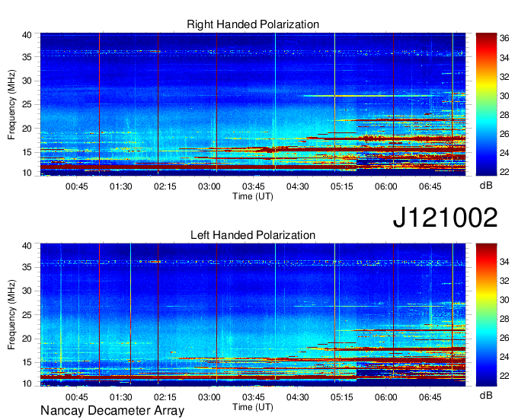The image size is (518, 420).
Task: Click the 06:00 tick under the bottom plot
Action: pyautogui.click(x=386, y=397)
